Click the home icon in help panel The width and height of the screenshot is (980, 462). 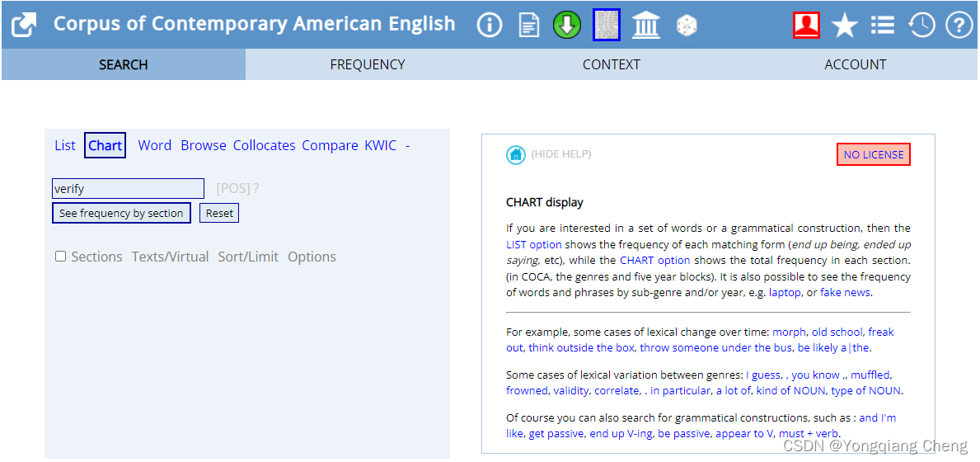[516, 154]
